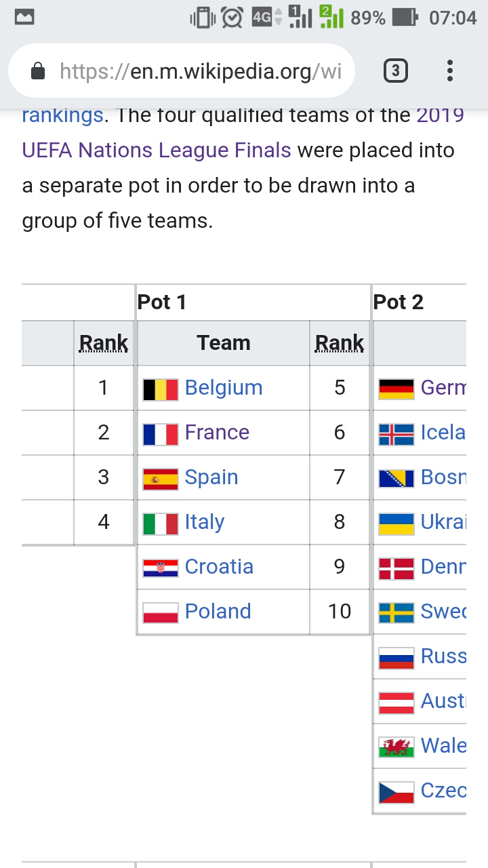Image resolution: width=488 pixels, height=868 pixels.
Task: Tap the Italy flag icon
Action: 161,523
